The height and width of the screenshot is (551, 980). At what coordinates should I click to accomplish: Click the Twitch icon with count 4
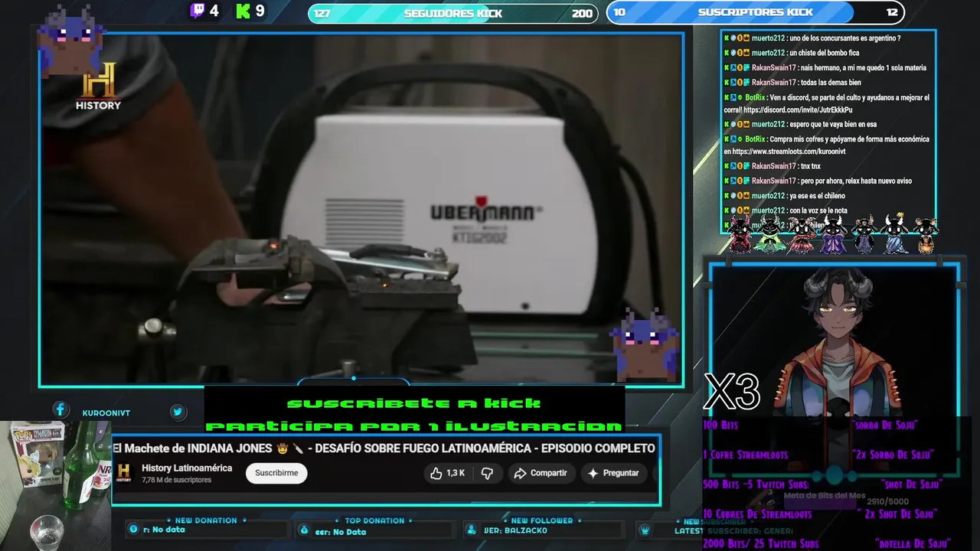198,11
